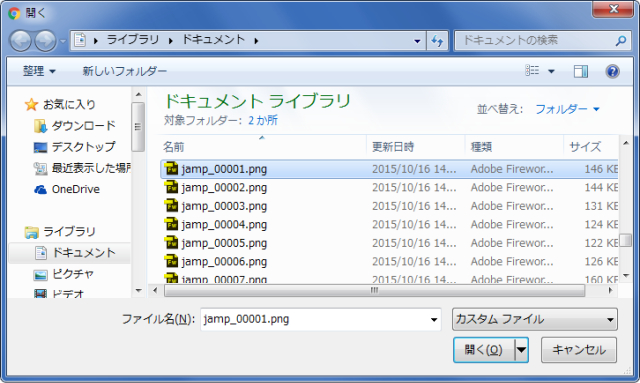Click the 開く(O) button
Screen dimensions: 640x383
484,350
